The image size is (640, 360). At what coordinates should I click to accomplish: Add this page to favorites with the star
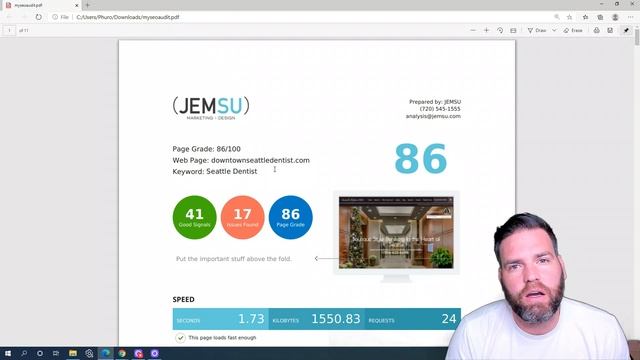coord(569,17)
